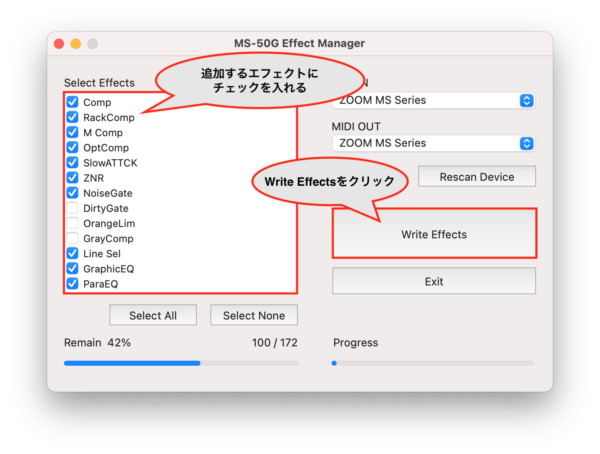Click the 'MS-50G Effect Manager' title
600x454 pixels.
300,43
